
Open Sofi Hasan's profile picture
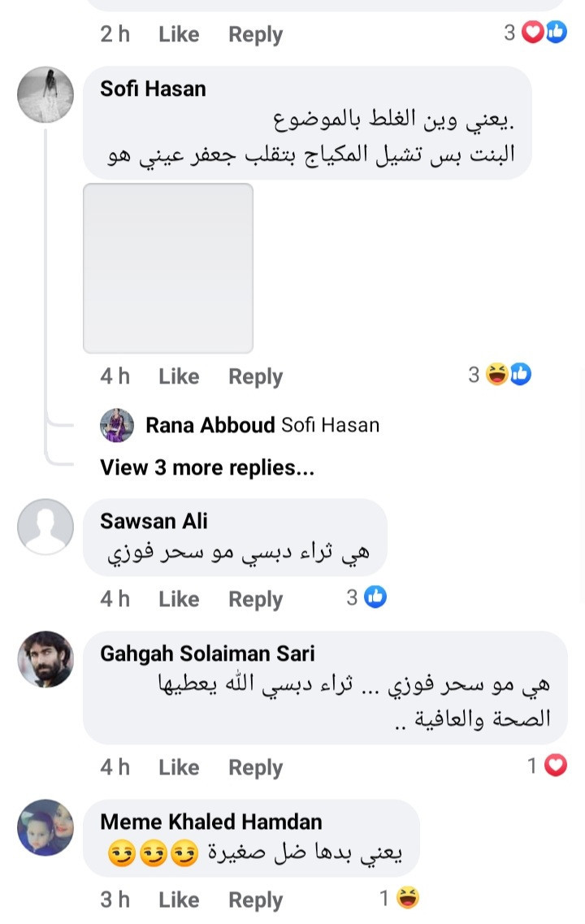(x=45, y=94)
